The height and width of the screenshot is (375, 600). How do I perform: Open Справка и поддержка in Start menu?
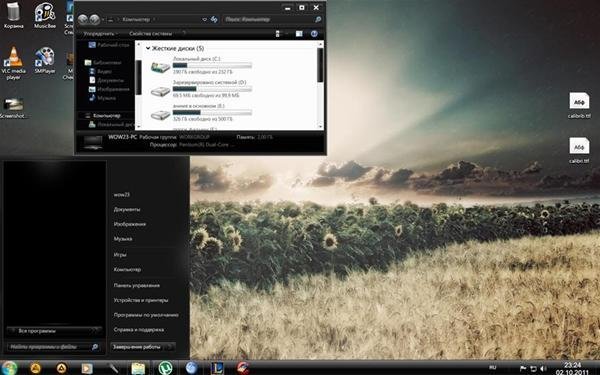coord(139,329)
